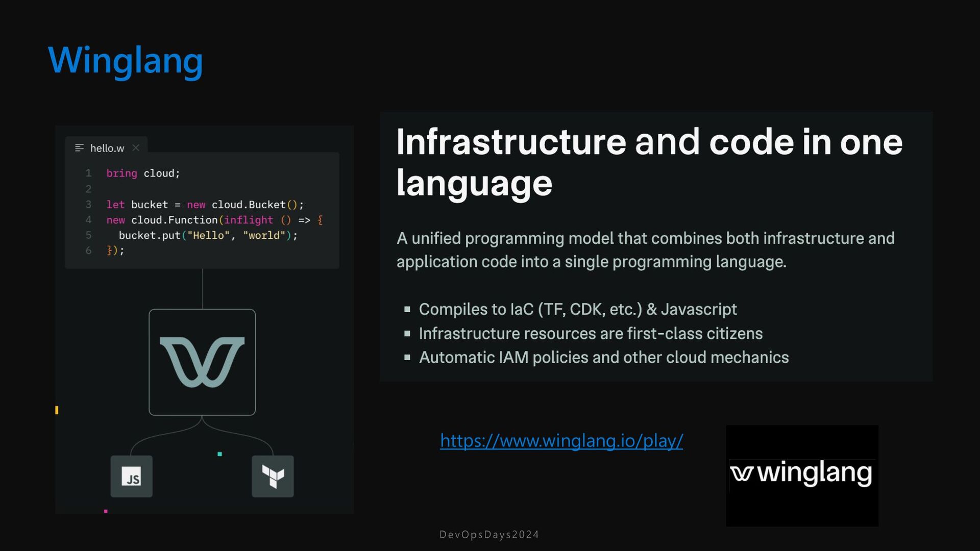
Task: Click code line starting 'new cloud.Function'
Action: click(x=215, y=220)
